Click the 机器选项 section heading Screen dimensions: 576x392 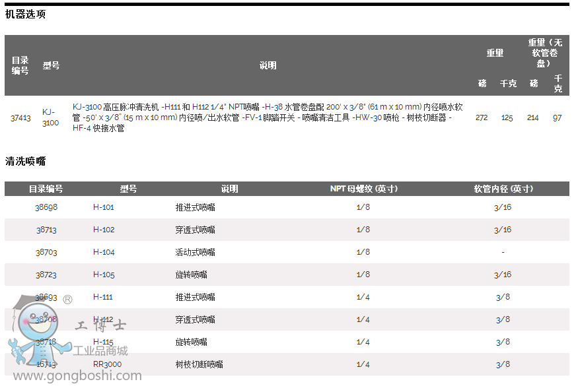coord(26,14)
